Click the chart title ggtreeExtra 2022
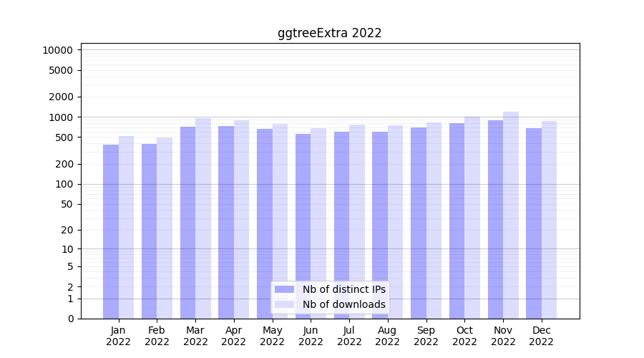The width and height of the screenshot is (644, 358). (329, 33)
